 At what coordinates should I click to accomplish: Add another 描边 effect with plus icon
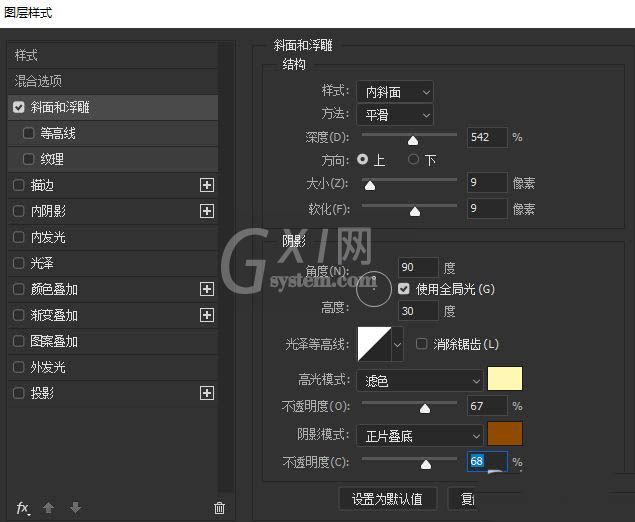point(207,185)
